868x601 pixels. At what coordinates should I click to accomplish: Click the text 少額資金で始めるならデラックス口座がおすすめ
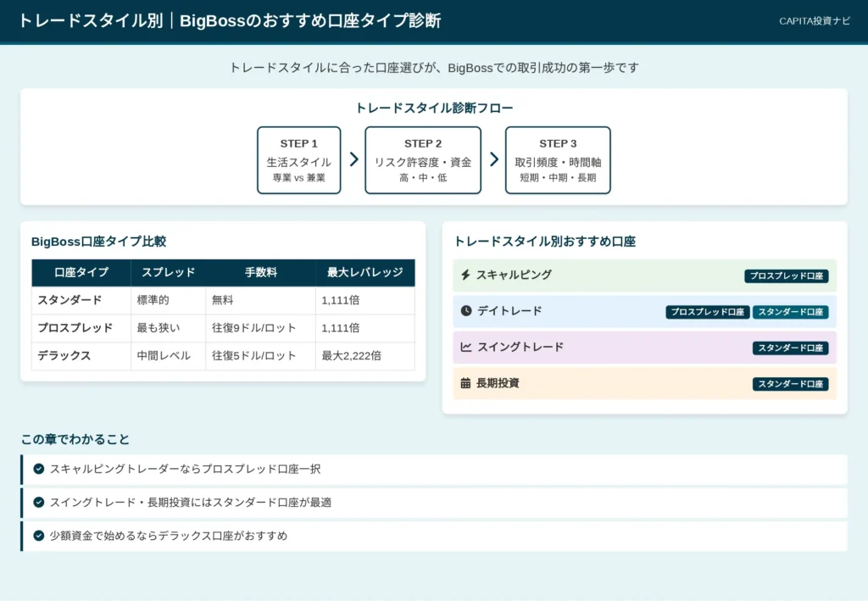(169, 535)
